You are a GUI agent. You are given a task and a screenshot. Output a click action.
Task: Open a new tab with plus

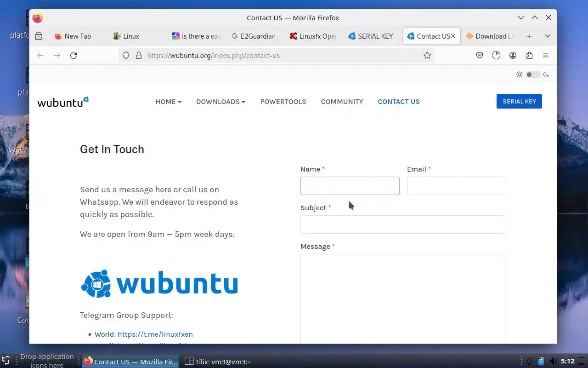529,36
